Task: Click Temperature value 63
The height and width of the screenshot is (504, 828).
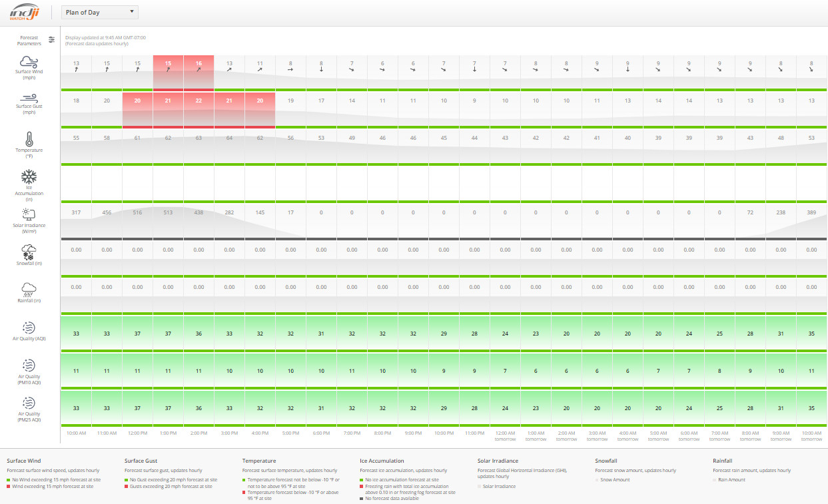Action: 199,138
